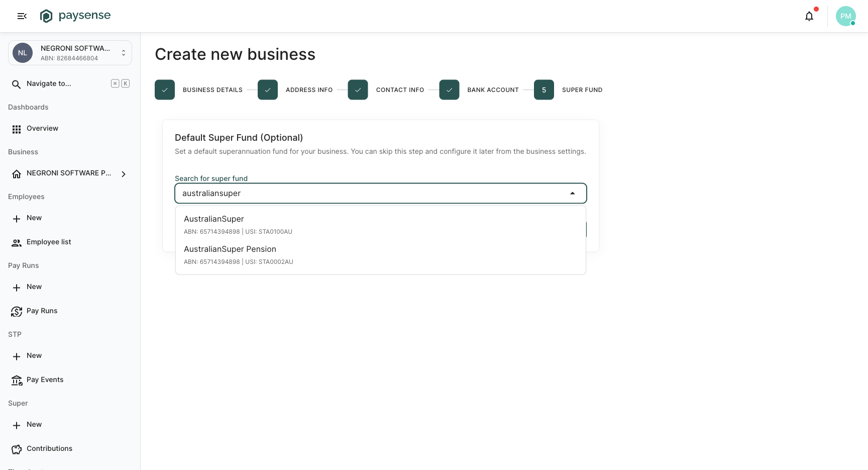
Task: Open the Employee list page
Action: 49,242
